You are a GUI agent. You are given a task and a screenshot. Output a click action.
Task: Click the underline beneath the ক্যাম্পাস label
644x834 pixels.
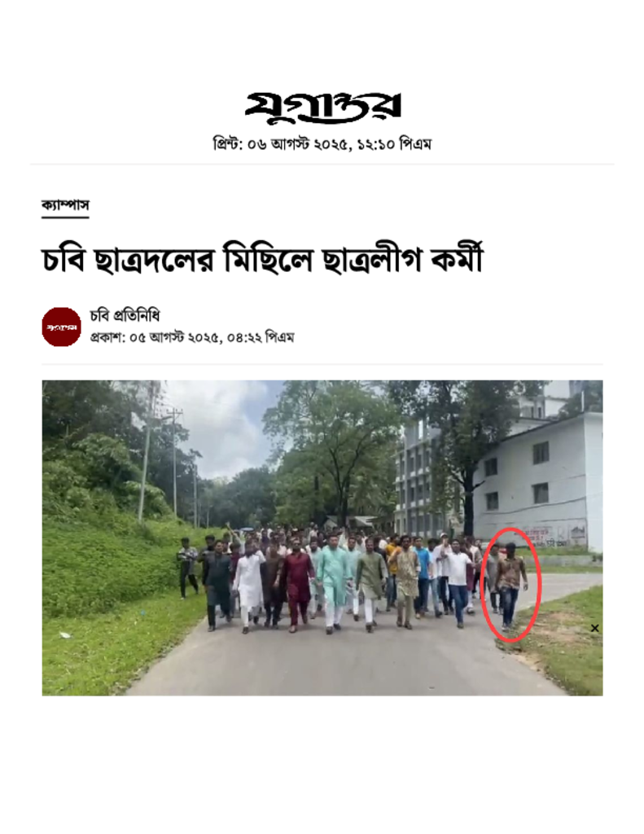(65, 217)
